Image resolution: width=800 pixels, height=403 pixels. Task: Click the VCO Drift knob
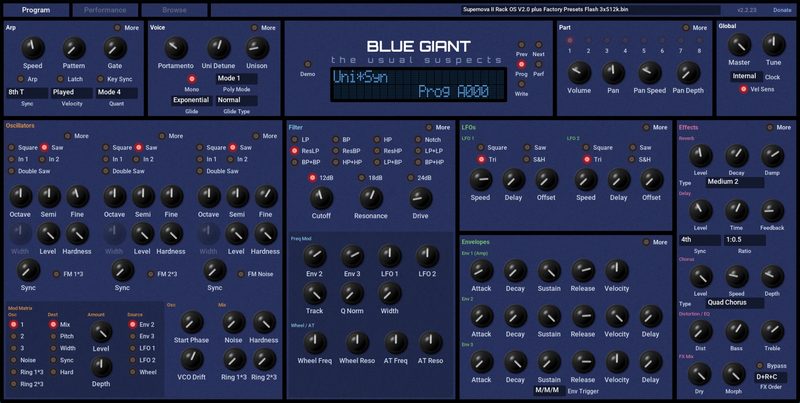(x=192, y=360)
